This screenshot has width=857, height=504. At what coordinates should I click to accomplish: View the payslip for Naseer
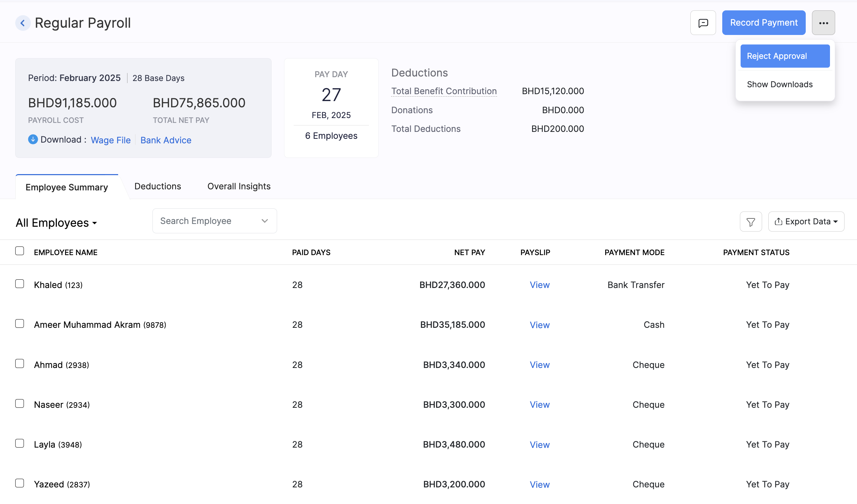[539, 404]
